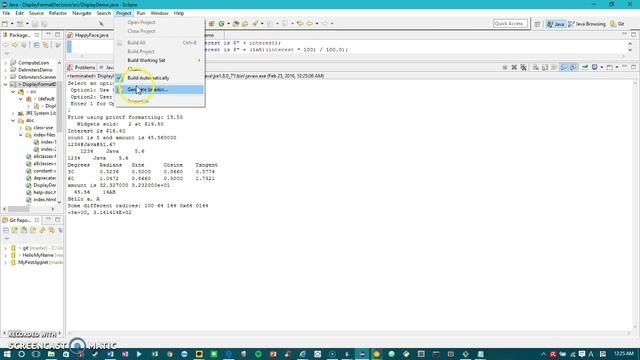Expand the class-use folder
The width and height of the screenshot is (640, 360).
click(21, 128)
